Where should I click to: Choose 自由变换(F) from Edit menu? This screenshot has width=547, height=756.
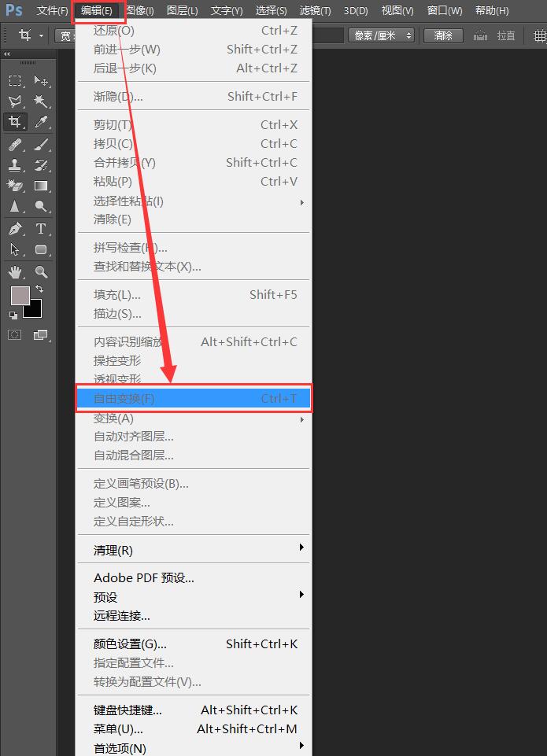(x=194, y=399)
